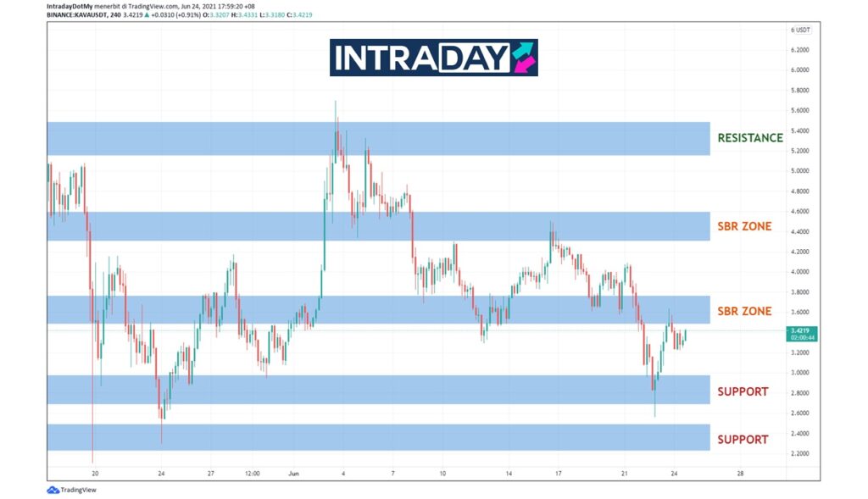Select the RESISTANCE zone label

click(x=749, y=138)
